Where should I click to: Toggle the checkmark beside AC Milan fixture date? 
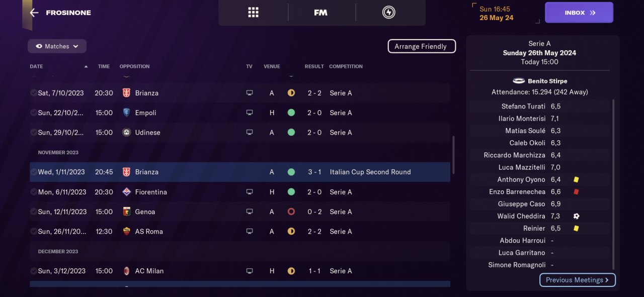coord(33,271)
